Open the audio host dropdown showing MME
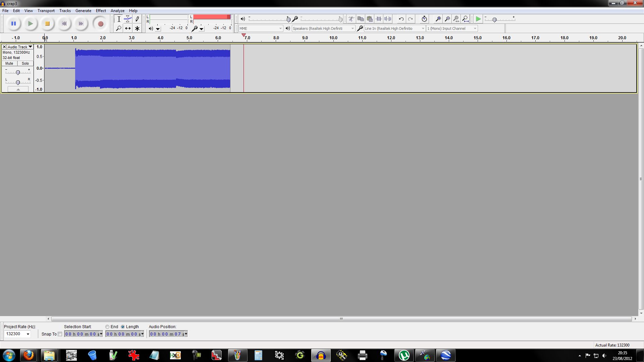Viewport: 644px width, 362px height. (280, 28)
